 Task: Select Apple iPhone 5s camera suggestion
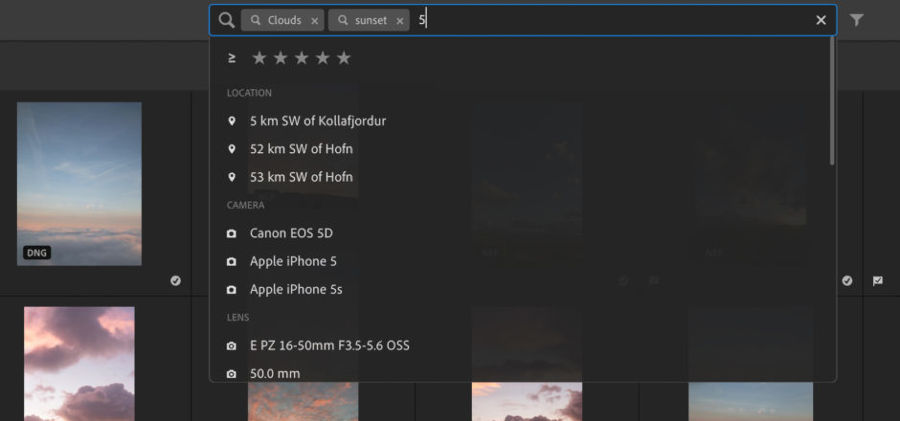point(295,289)
